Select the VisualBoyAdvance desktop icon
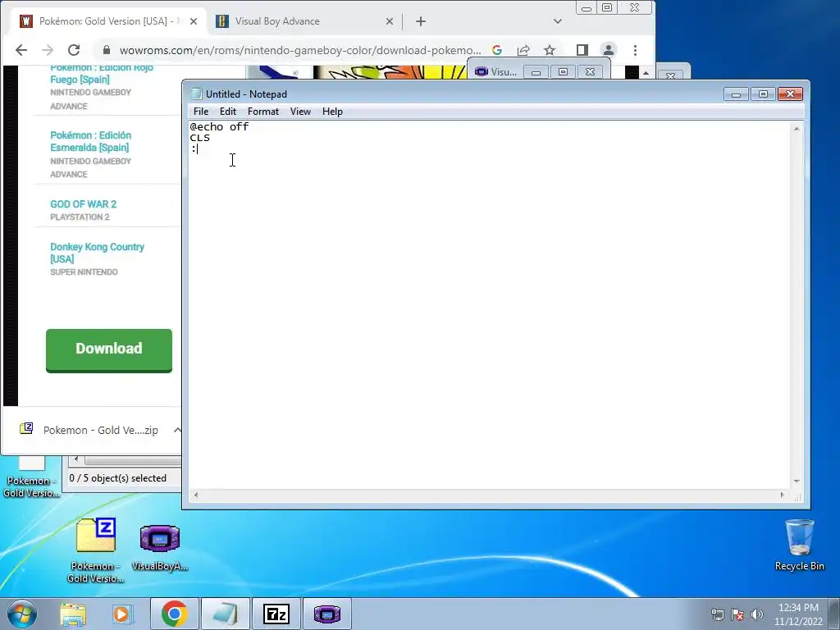This screenshot has width=840, height=630. (160, 546)
